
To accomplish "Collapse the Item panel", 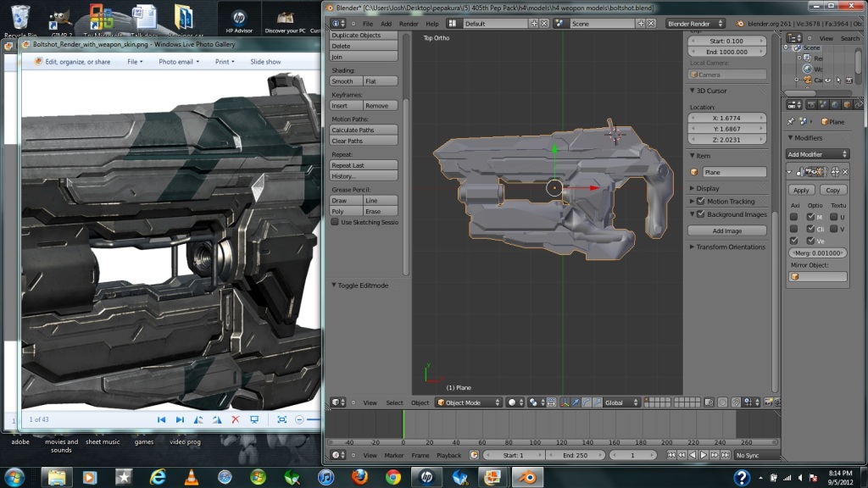I will [692, 156].
